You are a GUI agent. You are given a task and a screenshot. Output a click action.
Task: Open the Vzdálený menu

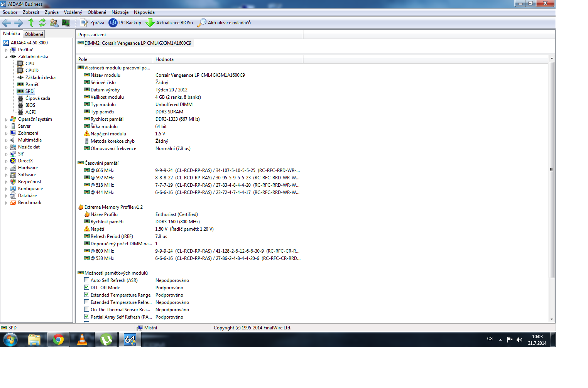point(73,12)
